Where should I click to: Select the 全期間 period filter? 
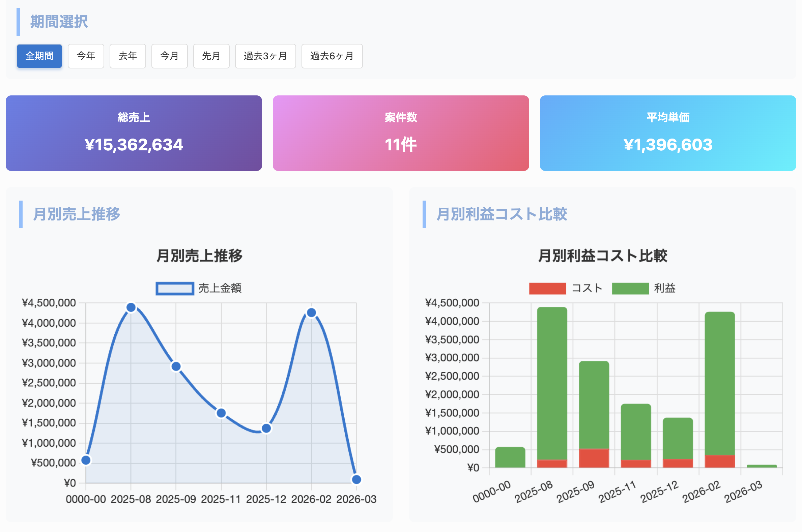(x=39, y=56)
